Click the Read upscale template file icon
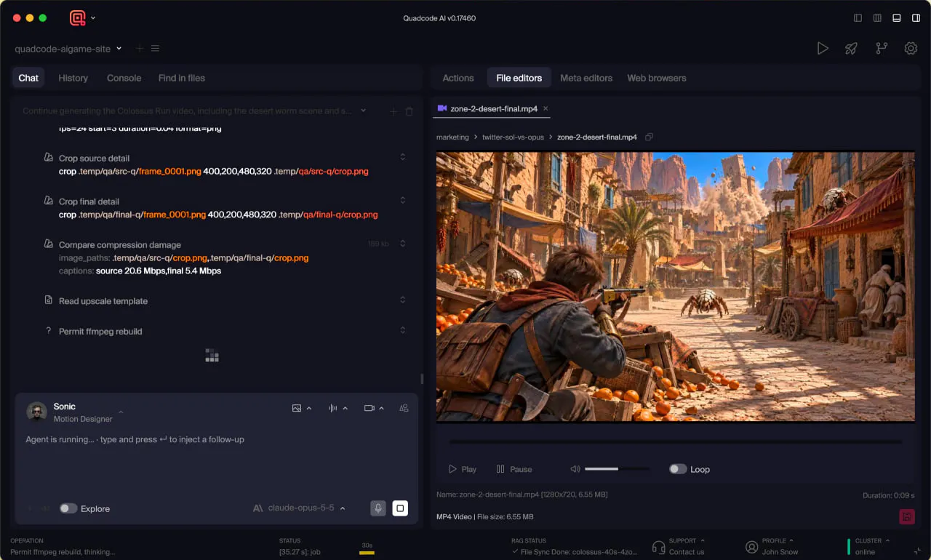Screen dimensions: 931x560 tap(49, 300)
